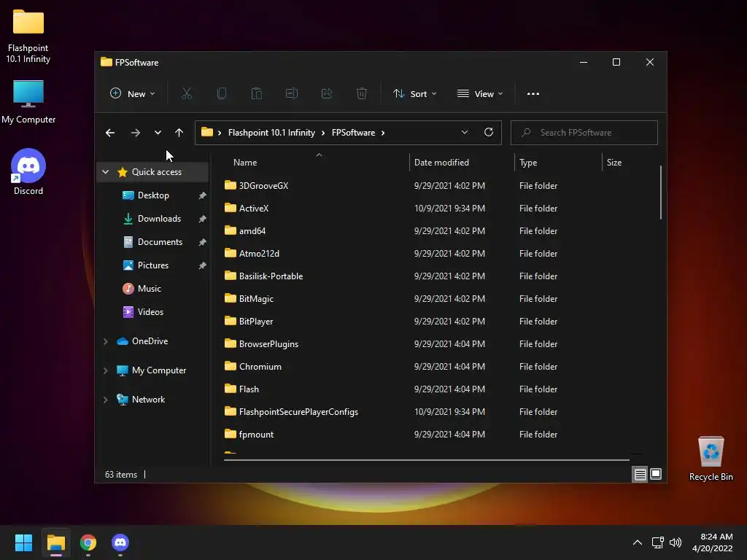This screenshot has height=560, width=747.
Task: Open the taskbar clock and date
Action: point(712,542)
